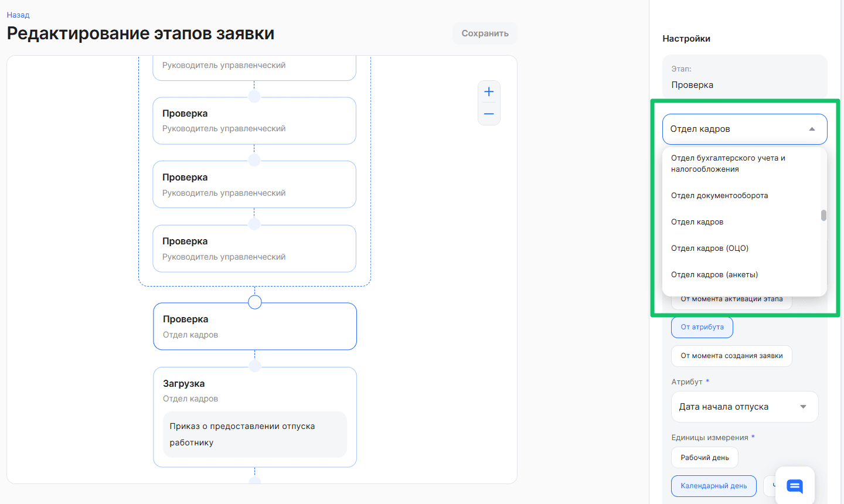Click the Атрибут label
This screenshot has width=844, height=504.
(687, 382)
